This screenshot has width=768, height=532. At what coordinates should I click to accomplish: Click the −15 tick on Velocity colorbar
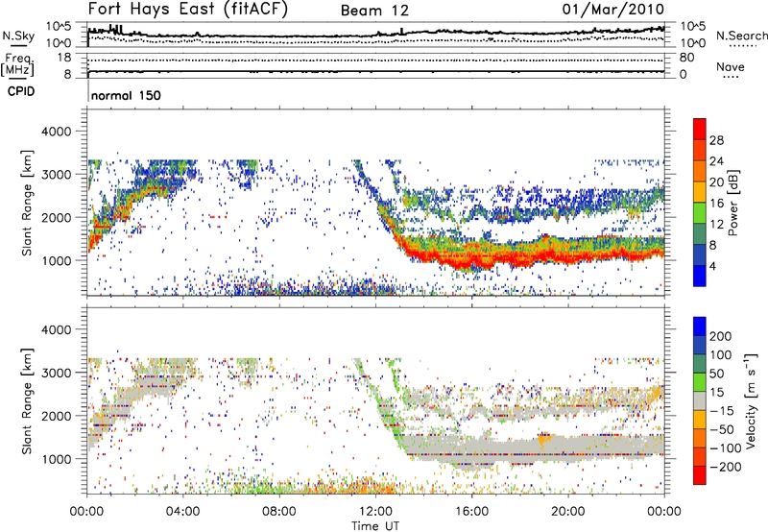pos(722,411)
